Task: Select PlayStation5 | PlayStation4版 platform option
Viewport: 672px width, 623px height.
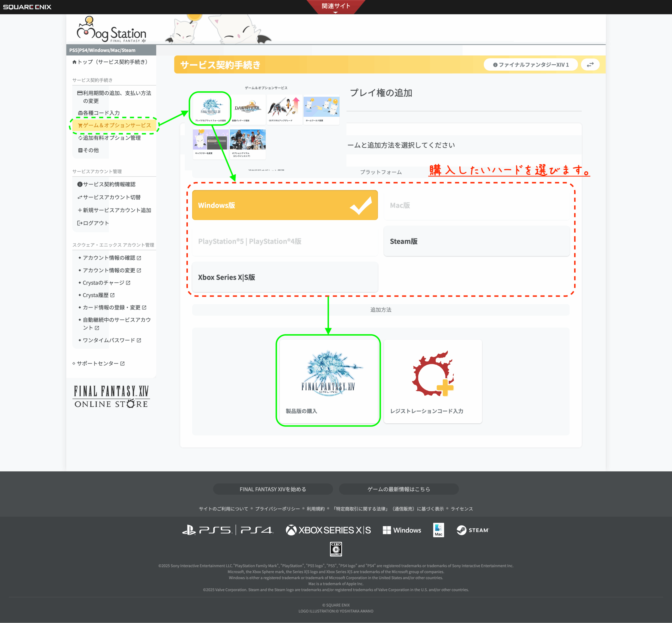Action: pyautogui.click(x=285, y=241)
